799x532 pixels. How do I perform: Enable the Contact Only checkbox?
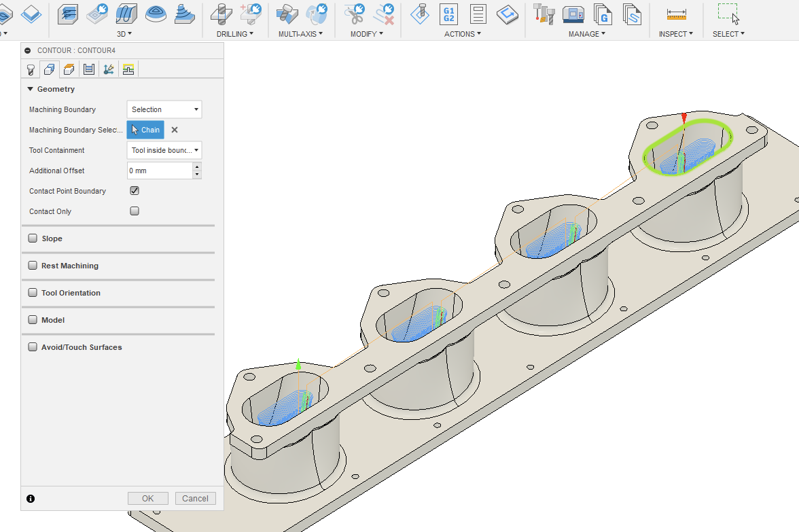click(134, 211)
